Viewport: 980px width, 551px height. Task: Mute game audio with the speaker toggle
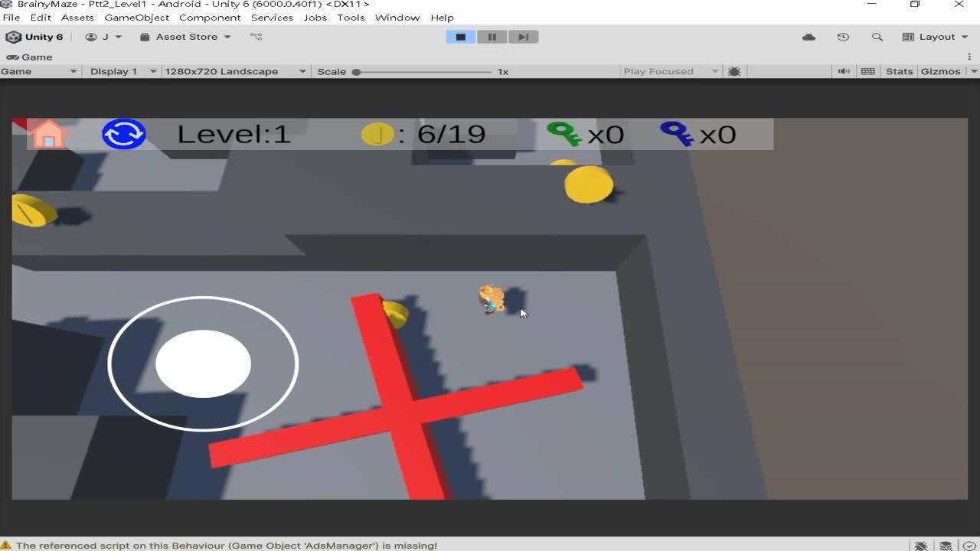(844, 71)
